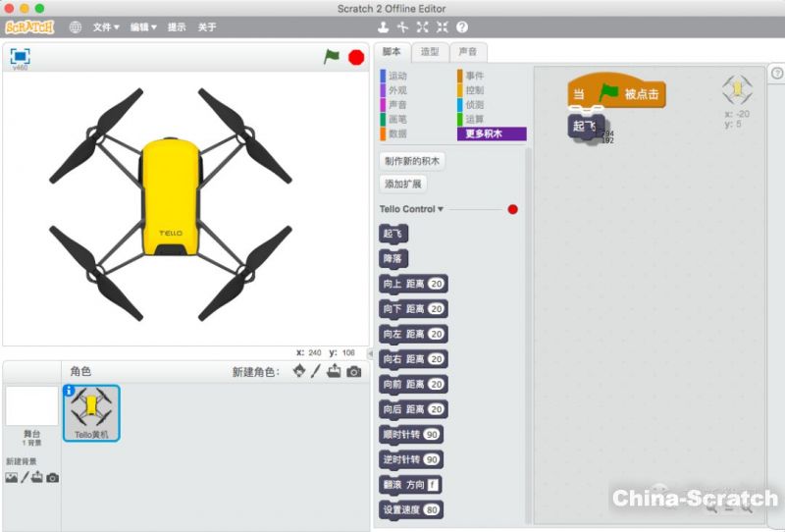Click the 向上 距离 block

[x=412, y=284]
